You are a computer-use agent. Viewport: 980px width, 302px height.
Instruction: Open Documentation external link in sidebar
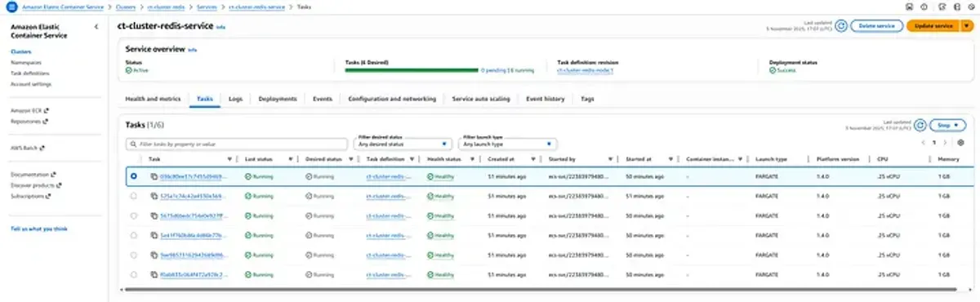click(33, 175)
